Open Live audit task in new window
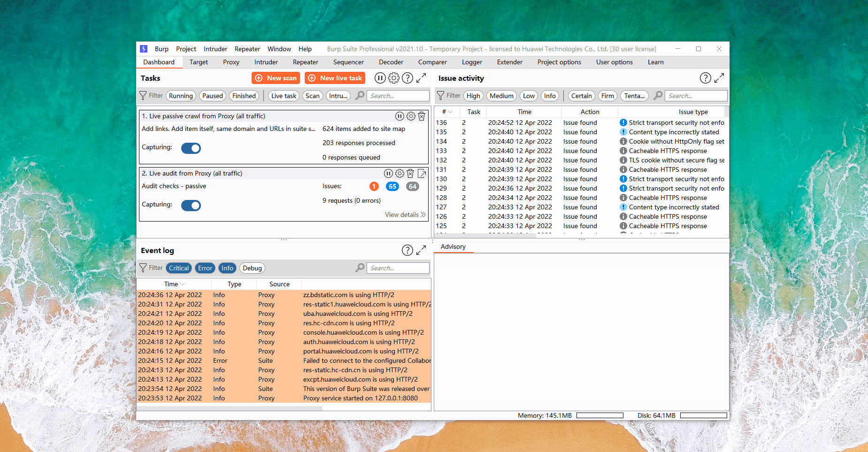868x452 pixels. tap(422, 173)
